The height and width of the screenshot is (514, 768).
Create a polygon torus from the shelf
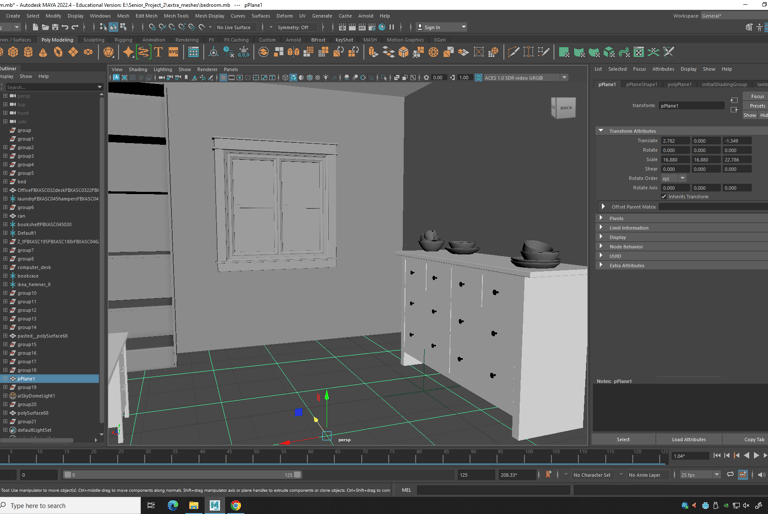(x=58, y=52)
